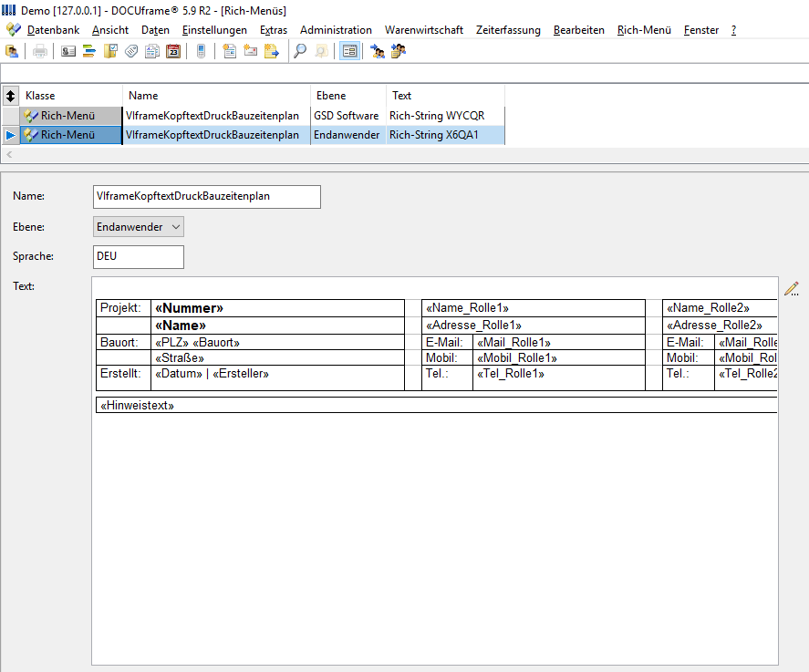Click the bold «Name» placeholder
Viewport: 809px width, 672px height.
pyautogui.click(x=181, y=326)
